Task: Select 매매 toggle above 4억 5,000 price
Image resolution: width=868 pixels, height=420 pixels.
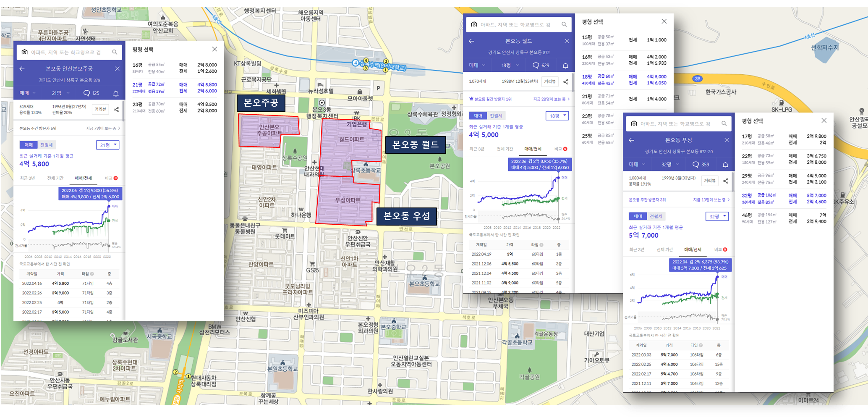Action: [x=478, y=115]
